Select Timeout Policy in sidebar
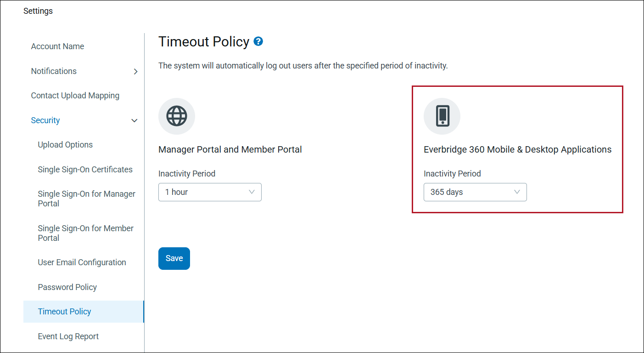This screenshot has width=644, height=353. tap(64, 312)
